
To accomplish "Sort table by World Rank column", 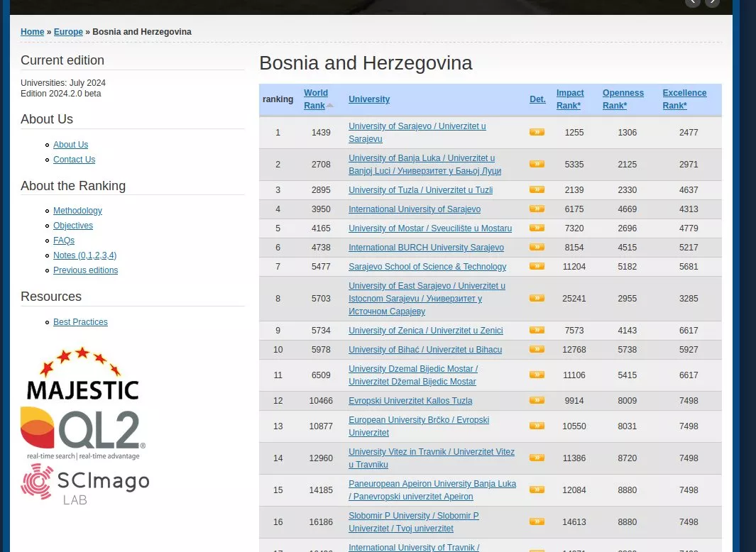I will [315, 99].
